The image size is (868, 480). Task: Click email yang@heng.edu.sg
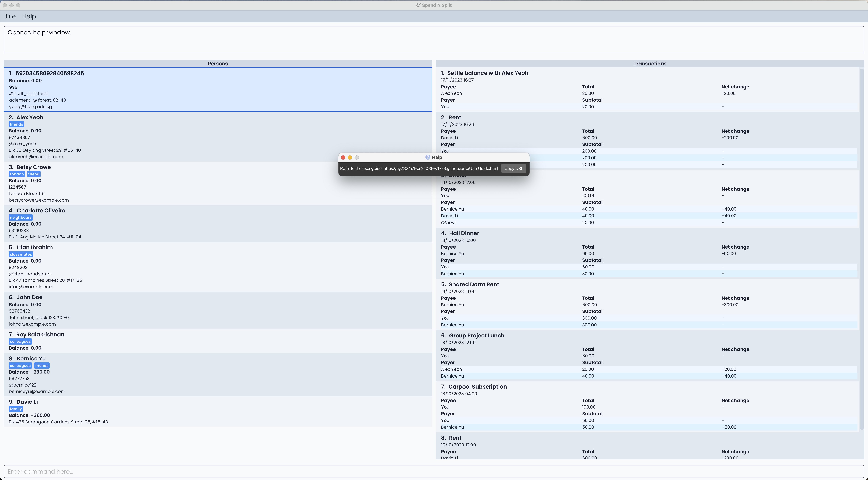30,106
